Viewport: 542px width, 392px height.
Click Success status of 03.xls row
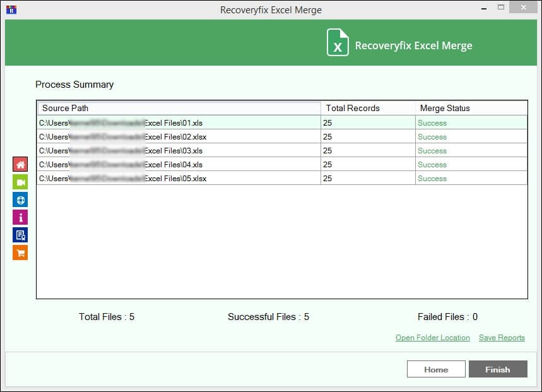click(432, 151)
